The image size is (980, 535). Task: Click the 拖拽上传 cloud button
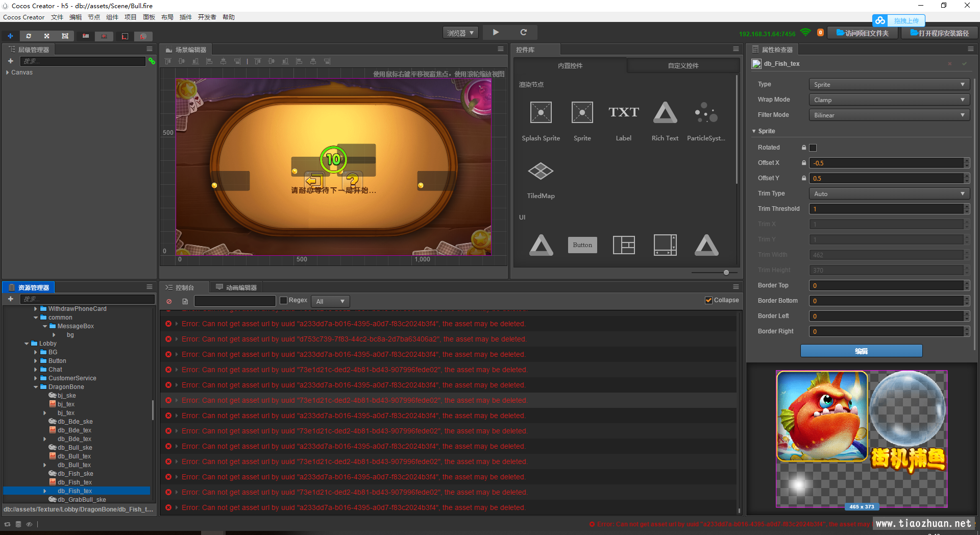tap(898, 20)
